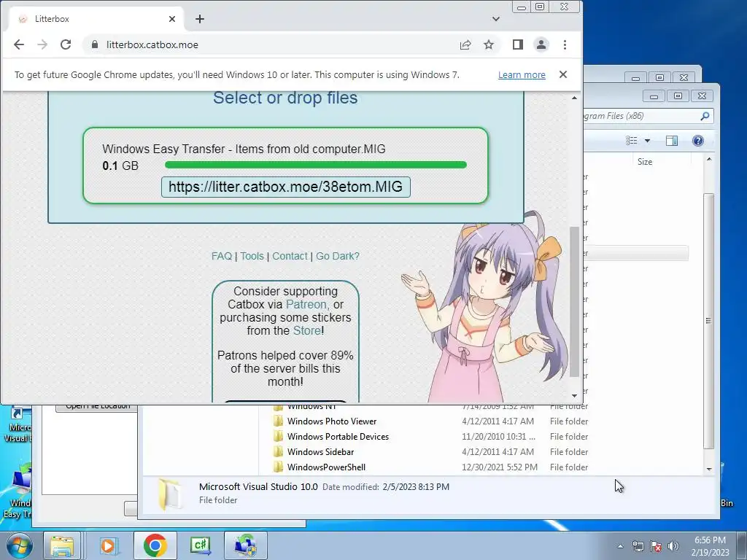747x560 pixels.
Task: Change view using Explorer view icon
Action: tap(632, 141)
